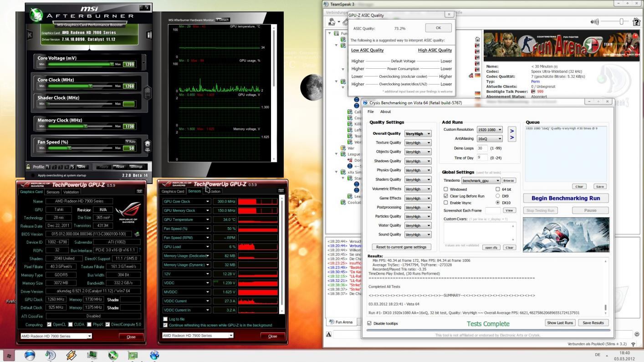644x362 pixels.
Task: Click the home icon in TeamSpeak channel tree
Action: tap(477, 40)
